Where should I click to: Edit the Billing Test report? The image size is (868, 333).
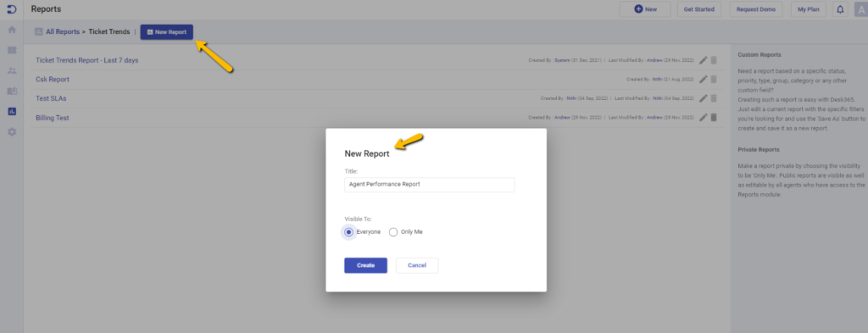pyautogui.click(x=704, y=117)
